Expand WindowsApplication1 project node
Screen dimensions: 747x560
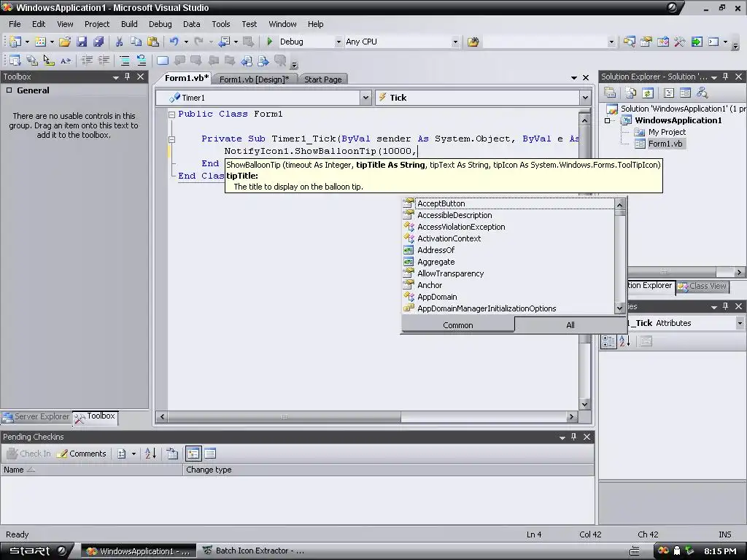coord(608,120)
